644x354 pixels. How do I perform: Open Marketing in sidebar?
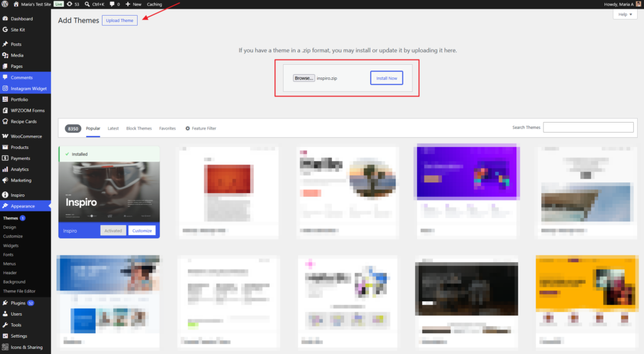point(21,180)
